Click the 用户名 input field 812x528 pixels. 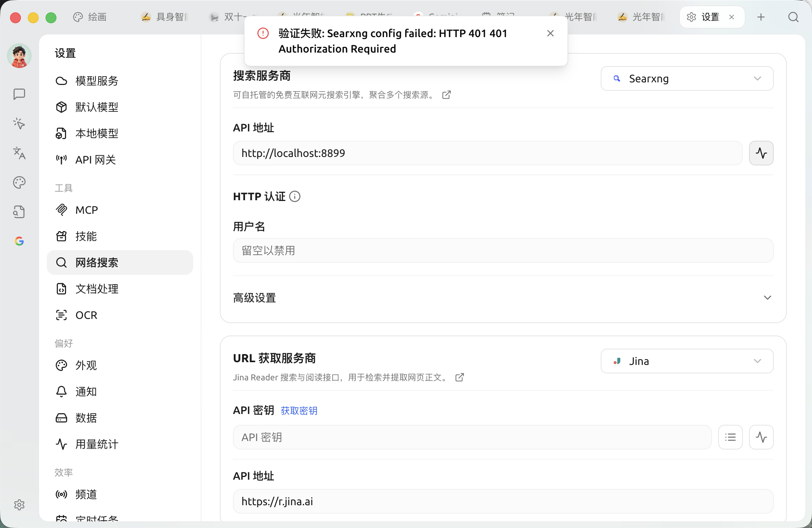click(503, 250)
